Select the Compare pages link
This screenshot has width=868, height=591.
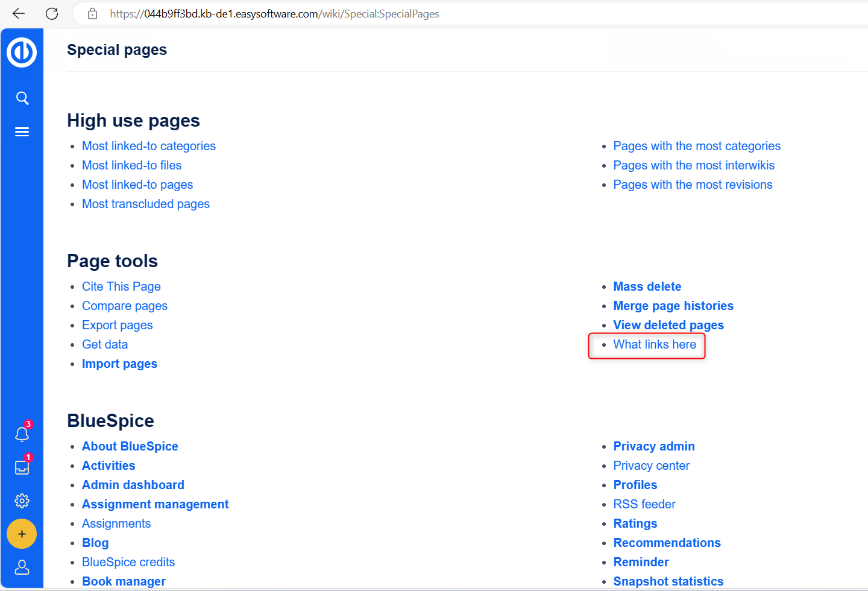125,306
